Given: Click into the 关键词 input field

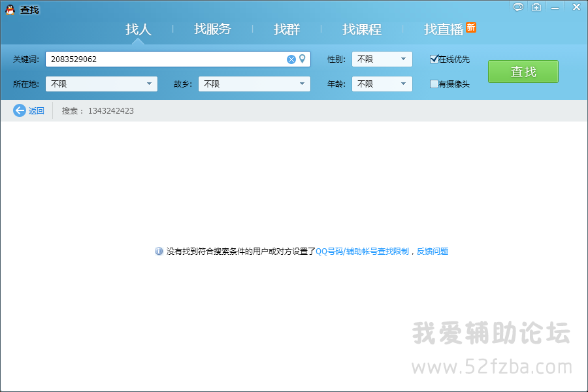Looking at the screenshot, I should (178, 59).
